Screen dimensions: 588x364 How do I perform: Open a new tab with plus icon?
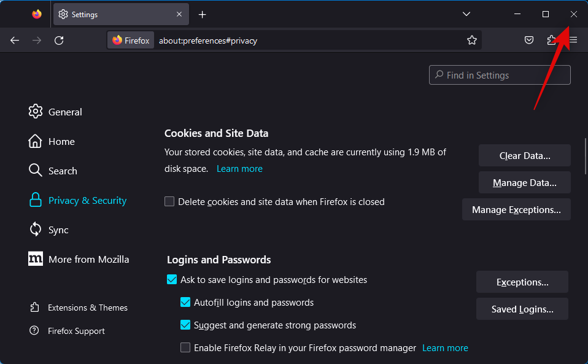tap(202, 14)
